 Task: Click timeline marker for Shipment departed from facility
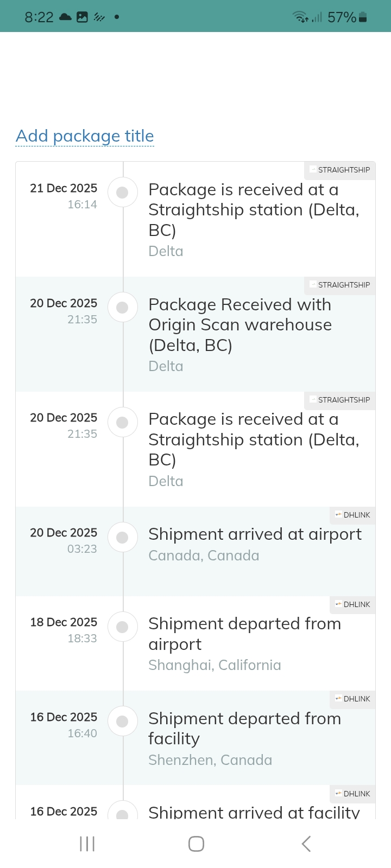[x=123, y=722]
